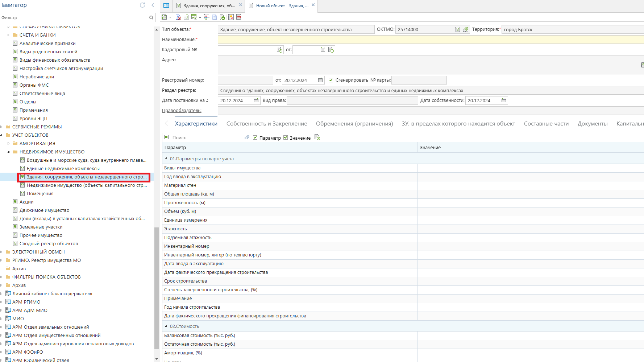Toggle the green square checkbox beside Поиск

point(166,137)
